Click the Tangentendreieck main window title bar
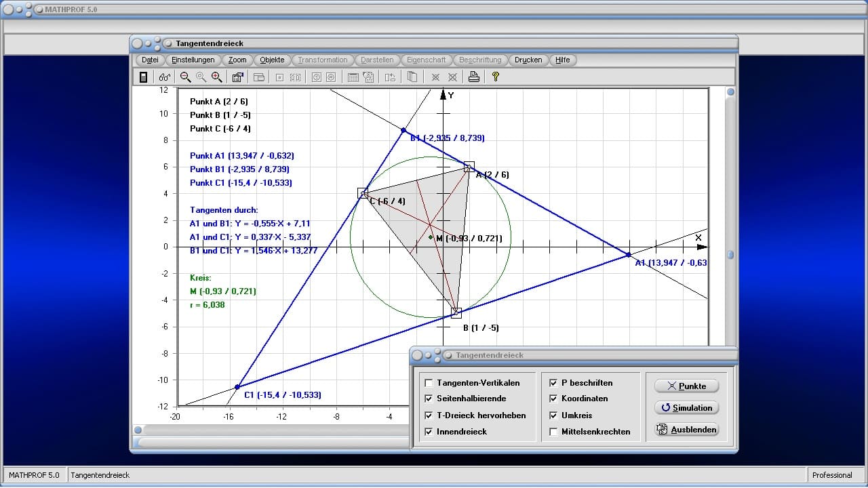This screenshot has height=488, width=868. pyautogui.click(x=434, y=43)
